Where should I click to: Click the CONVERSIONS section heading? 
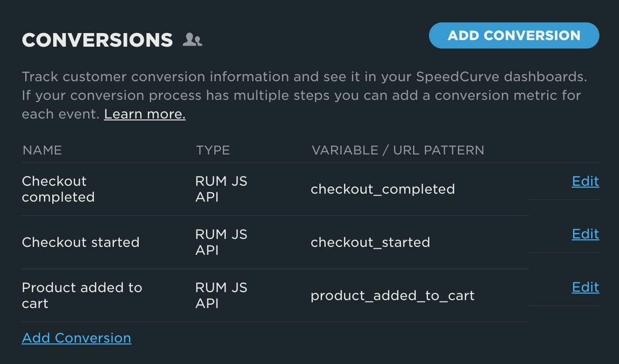click(x=97, y=40)
